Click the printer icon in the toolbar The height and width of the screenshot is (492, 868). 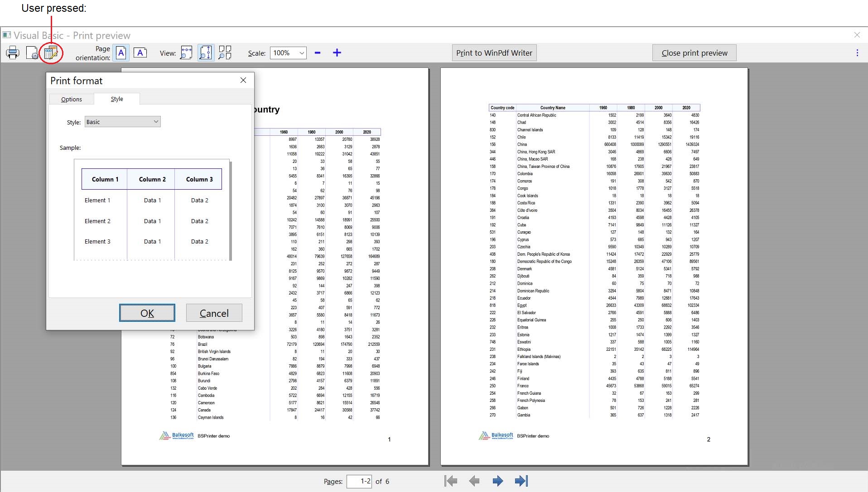[13, 53]
